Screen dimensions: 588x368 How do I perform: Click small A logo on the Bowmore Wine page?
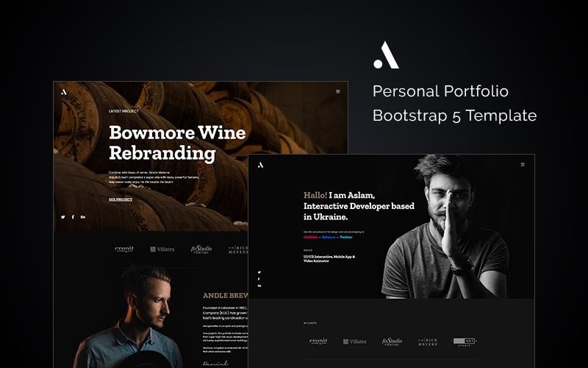pos(64,92)
